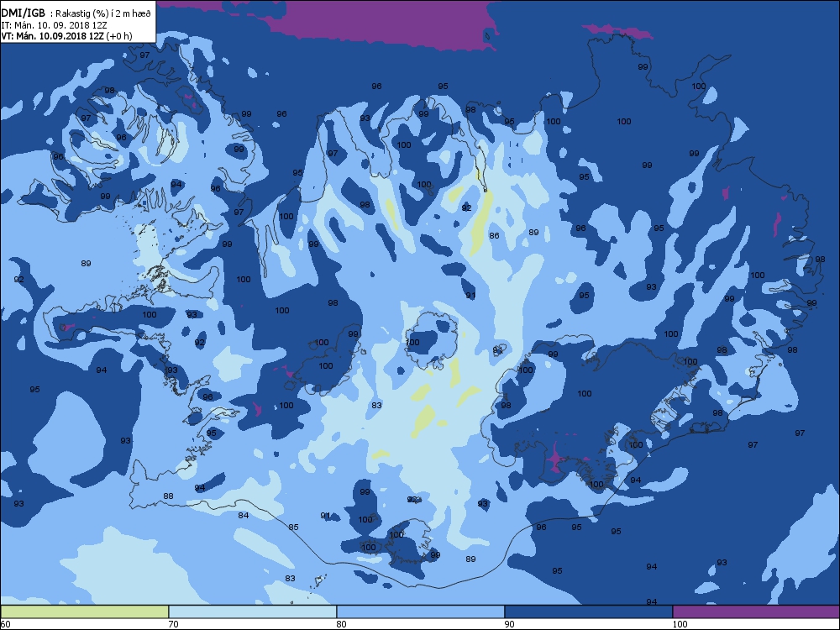Click the "88" humidity value on the map
Image resolution: width=840 pixels, height=630 pixels.
coord(168,496)
